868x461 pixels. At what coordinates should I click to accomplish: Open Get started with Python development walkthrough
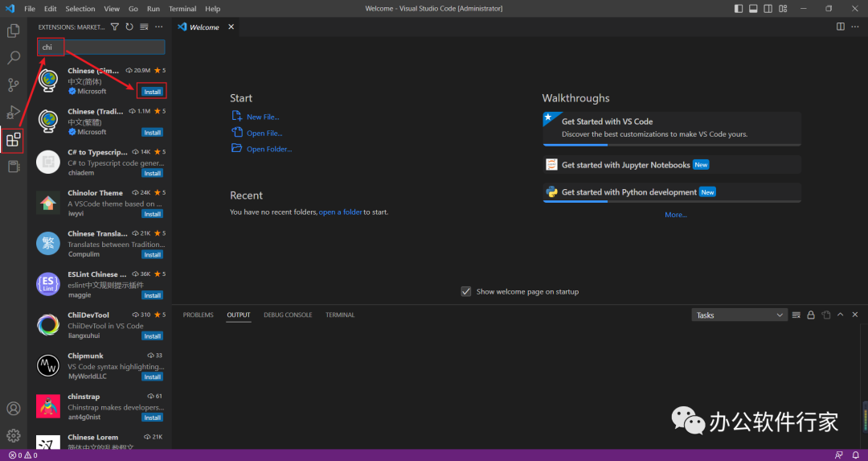pos(672,192)
